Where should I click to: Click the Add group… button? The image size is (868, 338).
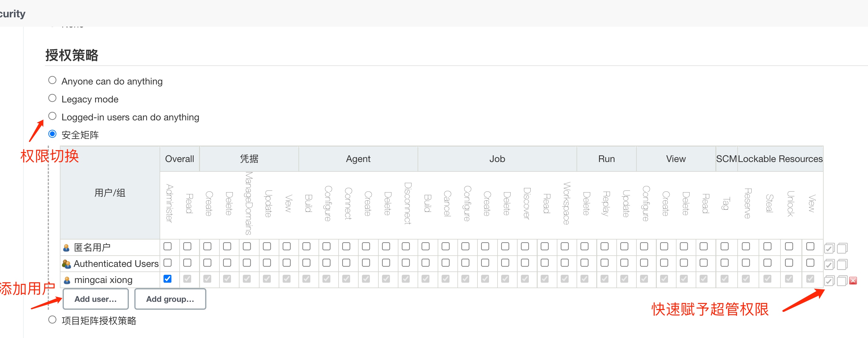click(x=170, y=299)
